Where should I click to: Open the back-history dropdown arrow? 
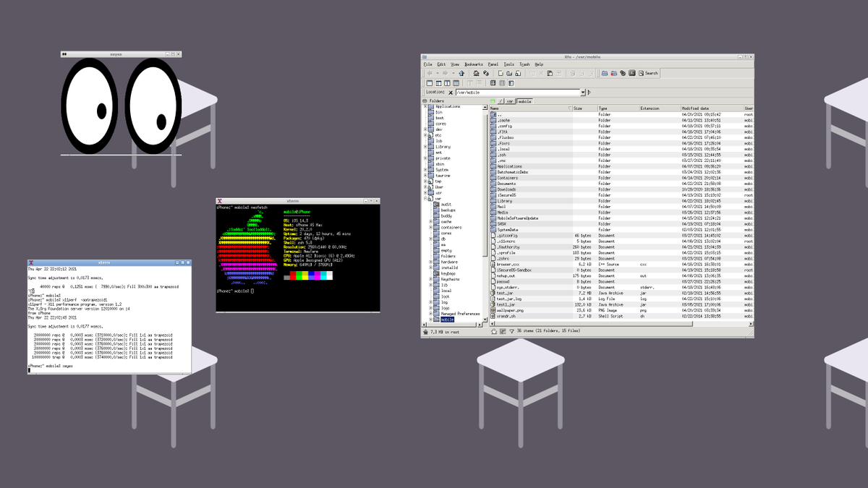pos(438,73)
